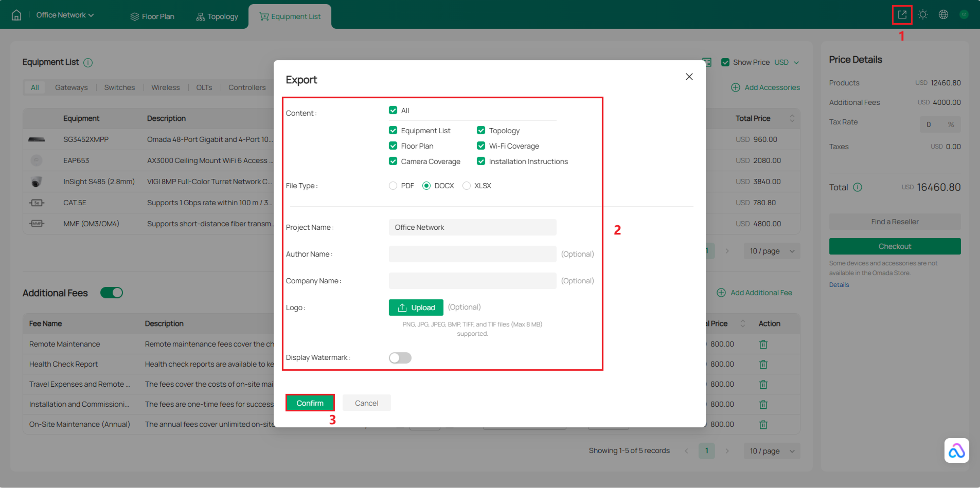Uncheck the Camera Coverage checkbox
The width and height of the screenshot is (980, 488).
393,161
